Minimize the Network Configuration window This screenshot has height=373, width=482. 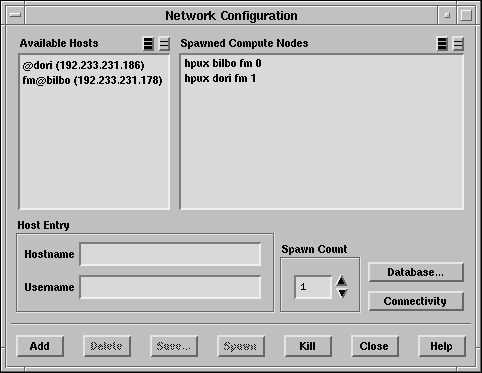[447, 15]
